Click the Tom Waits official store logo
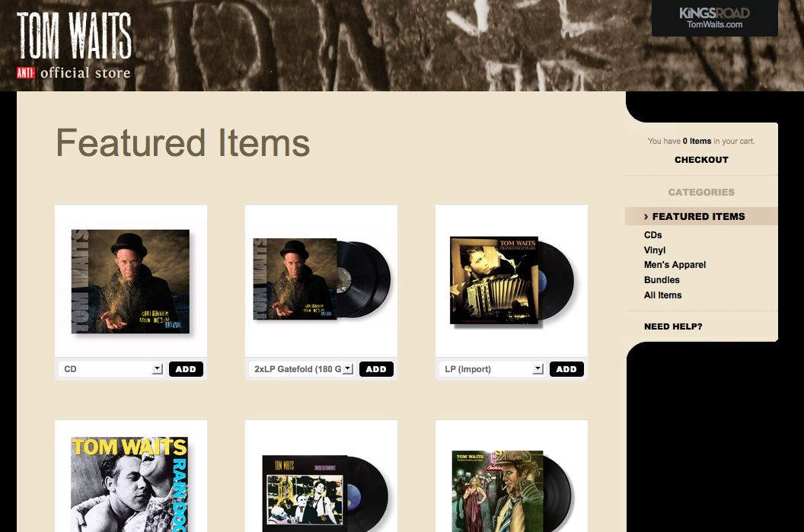This screenshot has width=804, height=532. (75, 45)
